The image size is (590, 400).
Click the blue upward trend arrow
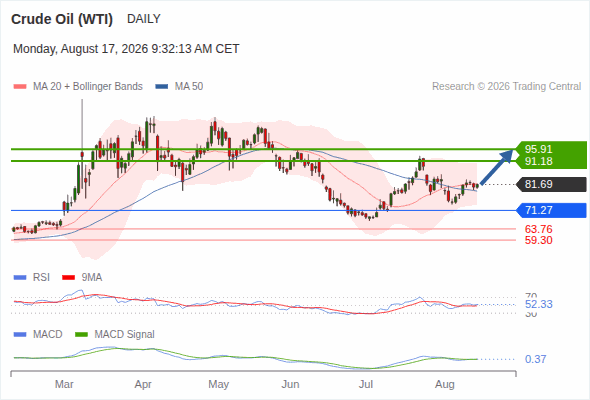[x=497, y=167]
